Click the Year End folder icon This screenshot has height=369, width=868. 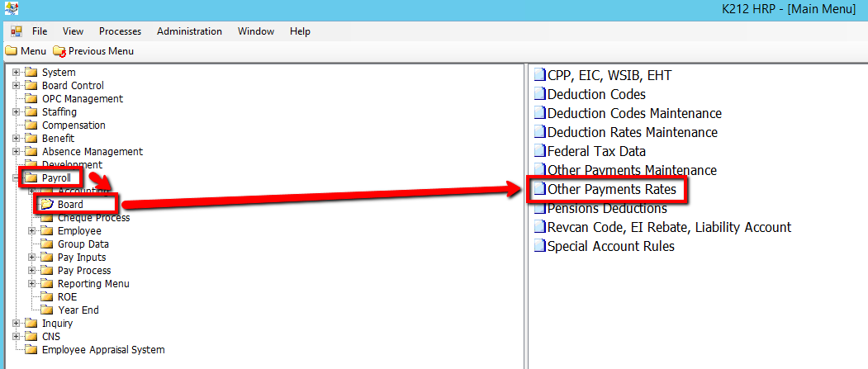(47, 310)
